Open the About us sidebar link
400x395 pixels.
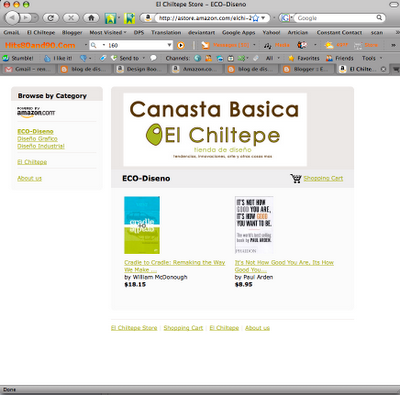[30, 178]
